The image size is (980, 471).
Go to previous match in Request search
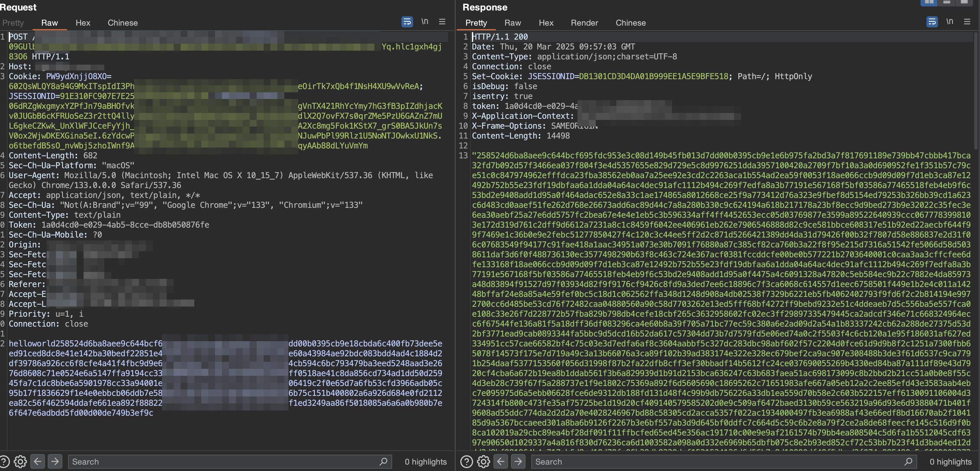coord(37,461)
